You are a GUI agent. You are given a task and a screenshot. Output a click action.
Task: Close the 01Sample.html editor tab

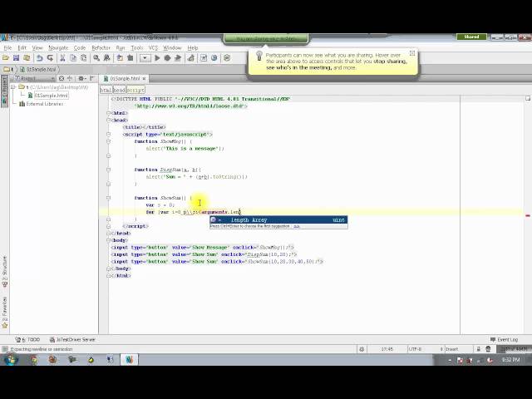coord(144,79)
